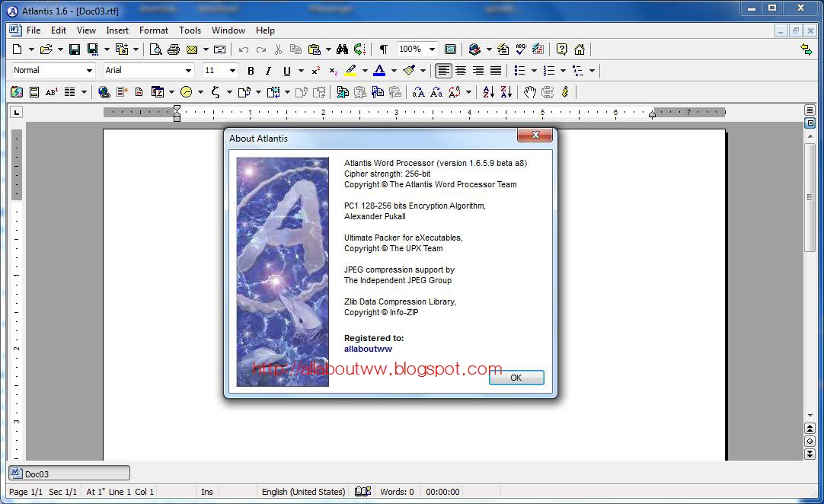The width and height of the screenshot is (824, 504).
Task: Click the sort descending Z-A icon
Action: (506, 92)
